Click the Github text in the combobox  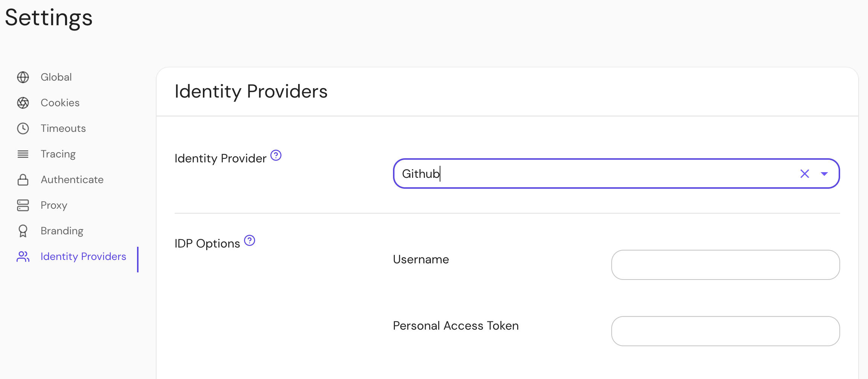pos(420,174)
